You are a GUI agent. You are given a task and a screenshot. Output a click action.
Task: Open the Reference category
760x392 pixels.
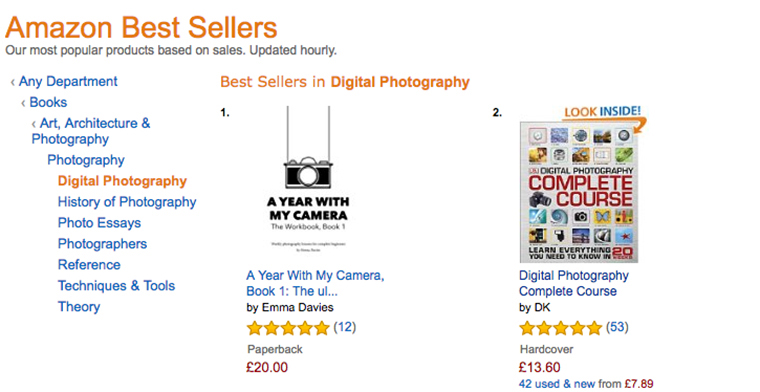[x=89, y=265]
